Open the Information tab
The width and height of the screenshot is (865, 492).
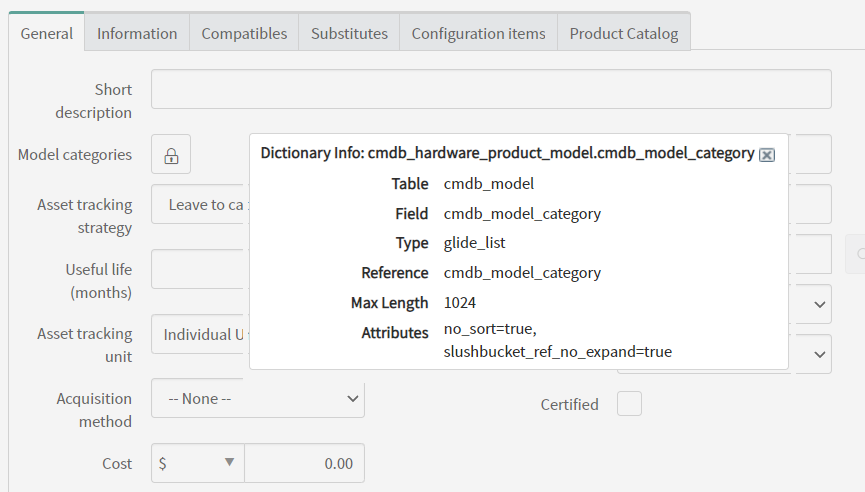137,34
